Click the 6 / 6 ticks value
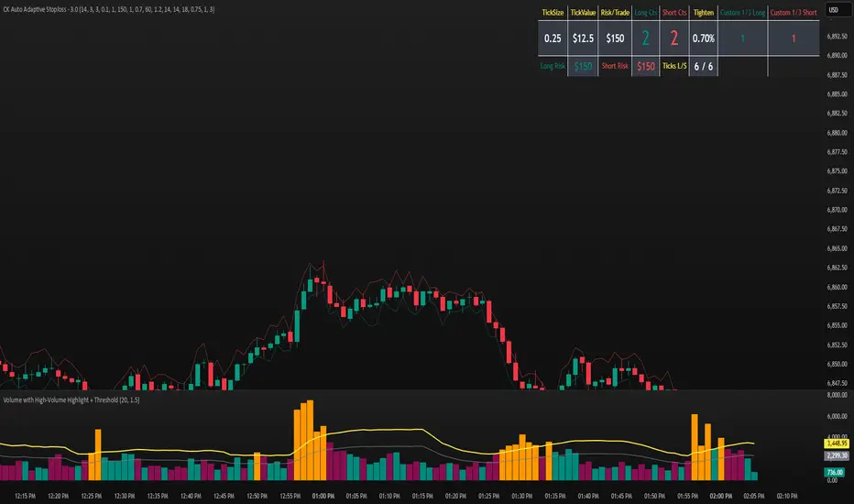Image resolution: width=854 pixels, height=504 pixels. 703,66
